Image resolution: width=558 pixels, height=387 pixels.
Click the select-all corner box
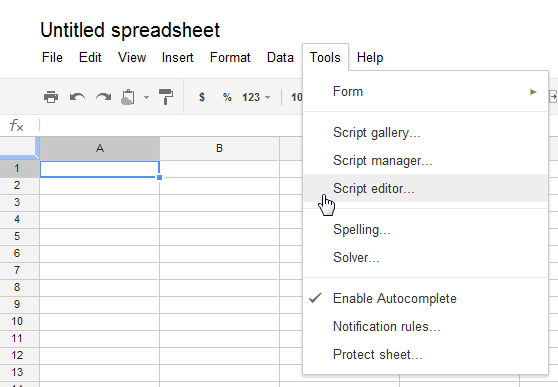coord(19,148)
